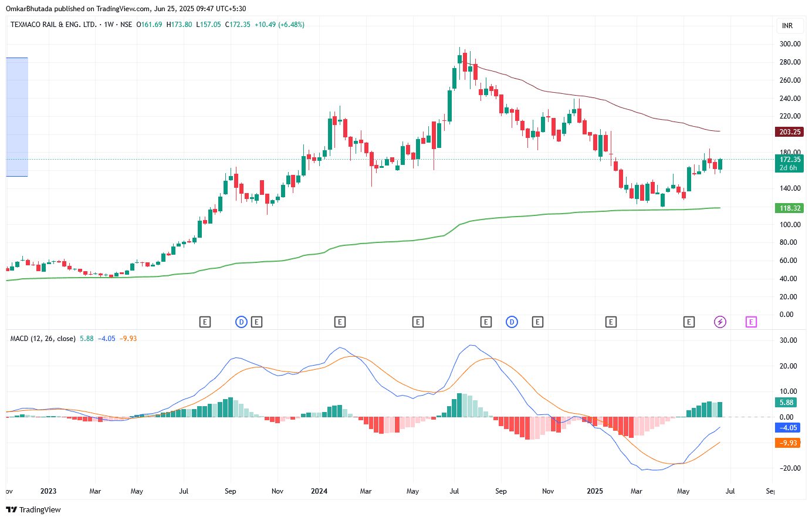View the dividend marker for September 2024
Image resolution: width=812 pixels, height=520 pixels.
[512, 322]
